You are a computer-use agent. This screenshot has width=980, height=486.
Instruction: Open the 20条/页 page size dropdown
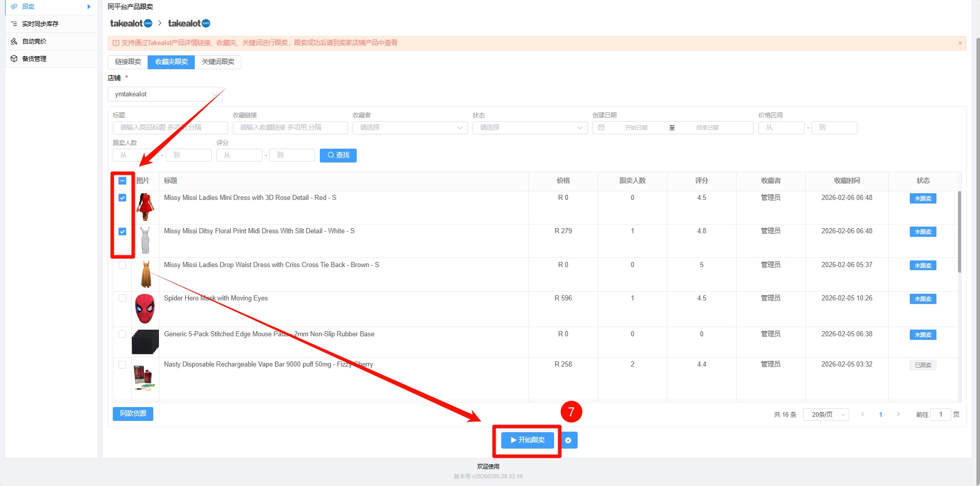tap(826, 415)
